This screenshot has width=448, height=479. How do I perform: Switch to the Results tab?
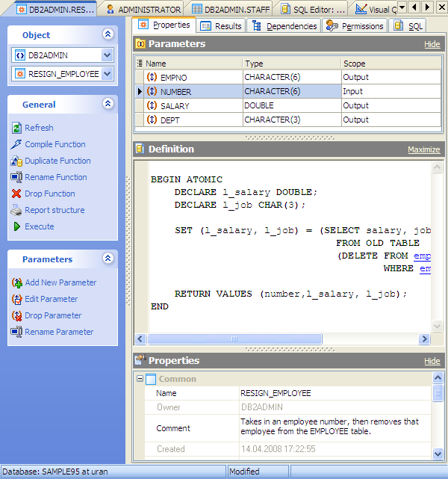pos(221,26)
